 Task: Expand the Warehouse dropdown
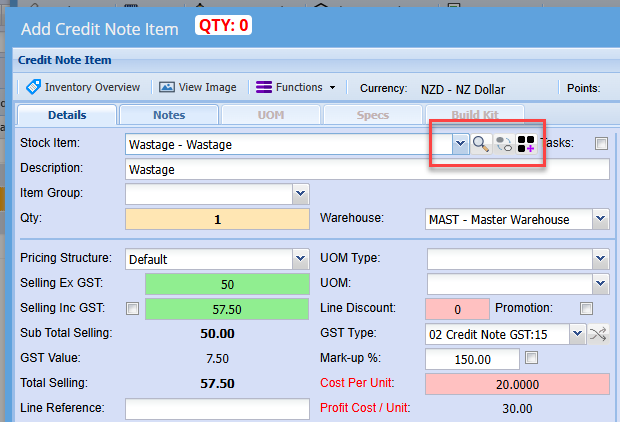tap(600, 219)
